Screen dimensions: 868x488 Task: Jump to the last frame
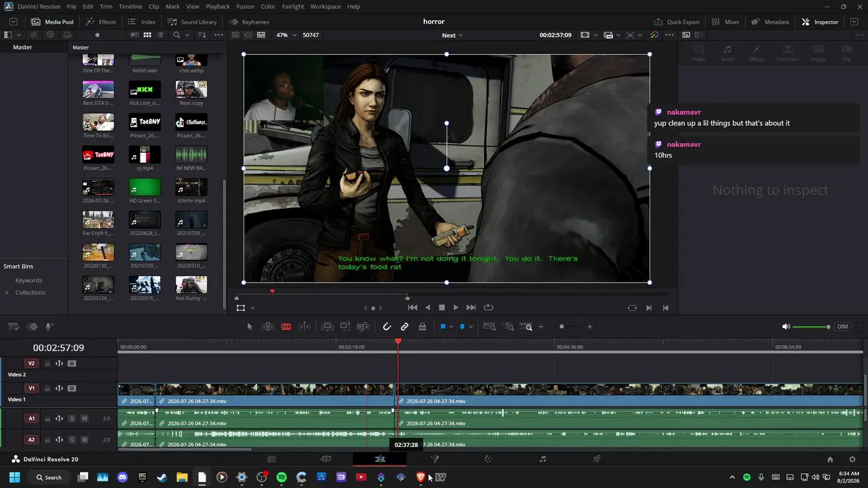point(471,308)
